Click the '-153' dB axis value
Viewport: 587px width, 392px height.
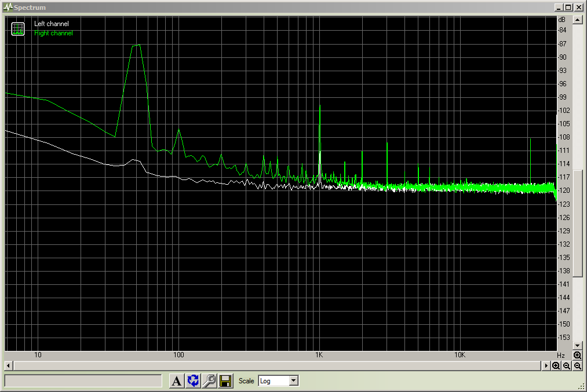[564, 338]
